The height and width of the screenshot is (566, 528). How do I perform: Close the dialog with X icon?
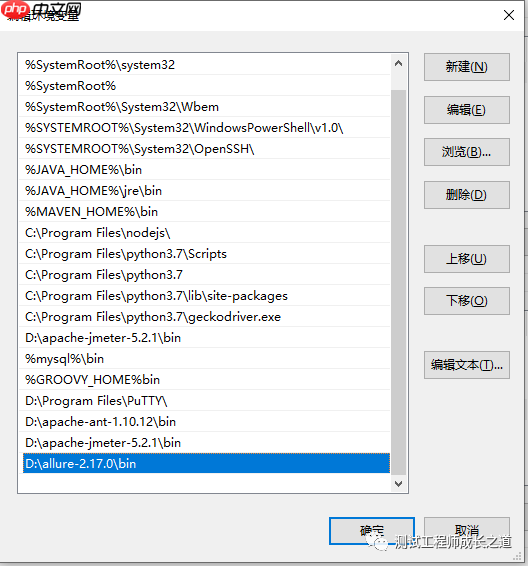[x=509, y=15]
